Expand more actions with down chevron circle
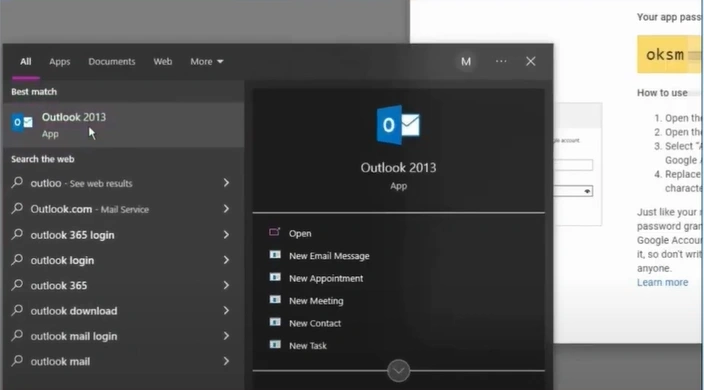The width and height of the screenshot is (704, 390). click(x=398, y=371)
